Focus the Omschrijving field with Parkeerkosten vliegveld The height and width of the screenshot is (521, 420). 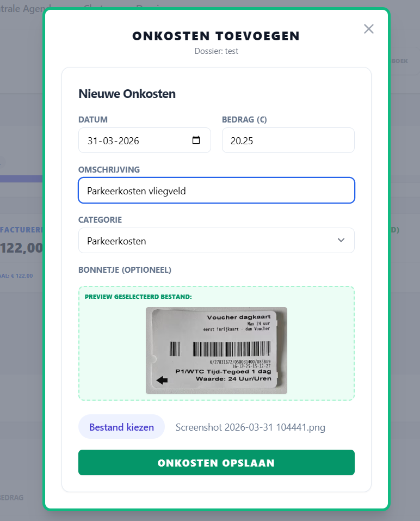pyautogui.click(x=217, y=190)
